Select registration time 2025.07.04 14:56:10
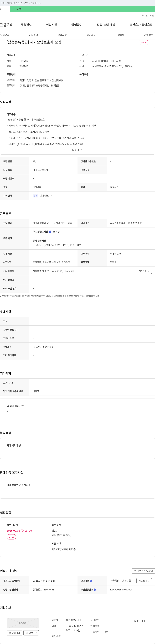 coord(44,581)
